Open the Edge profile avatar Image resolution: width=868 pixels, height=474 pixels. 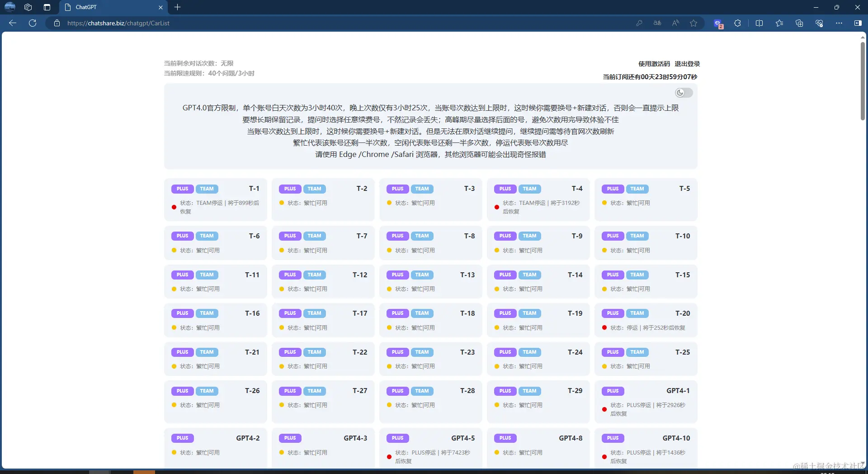point(9,7)
